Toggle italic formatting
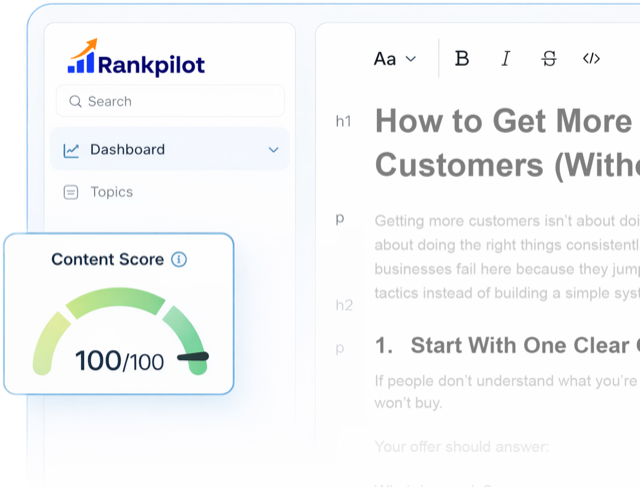Viewport: 640px width, 487px height. pyautogui.click(x=506, y=58)
